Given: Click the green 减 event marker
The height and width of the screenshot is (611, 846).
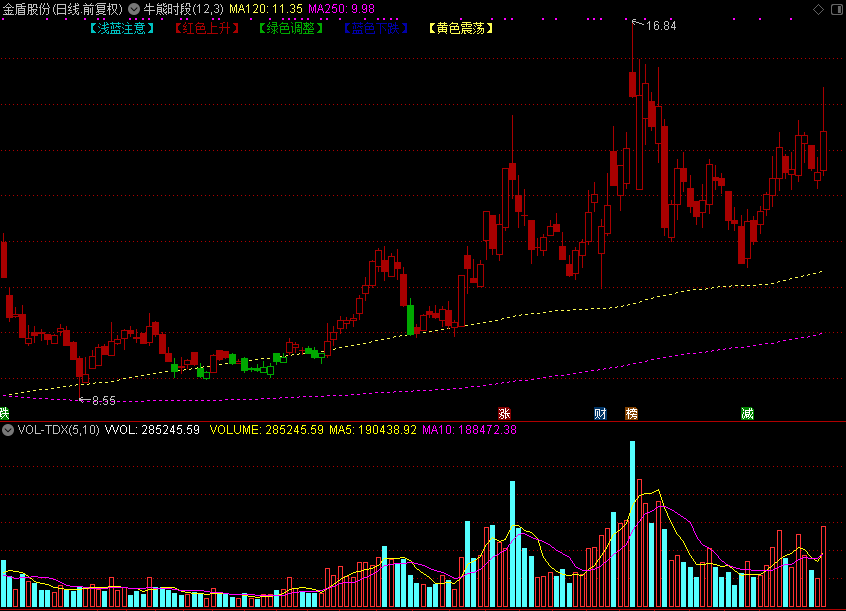Looking at the screenshot, I should [747, 413].
